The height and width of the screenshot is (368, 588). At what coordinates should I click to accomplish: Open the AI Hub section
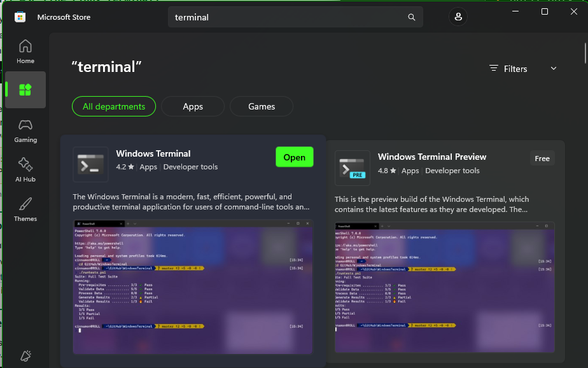(25, 170)
